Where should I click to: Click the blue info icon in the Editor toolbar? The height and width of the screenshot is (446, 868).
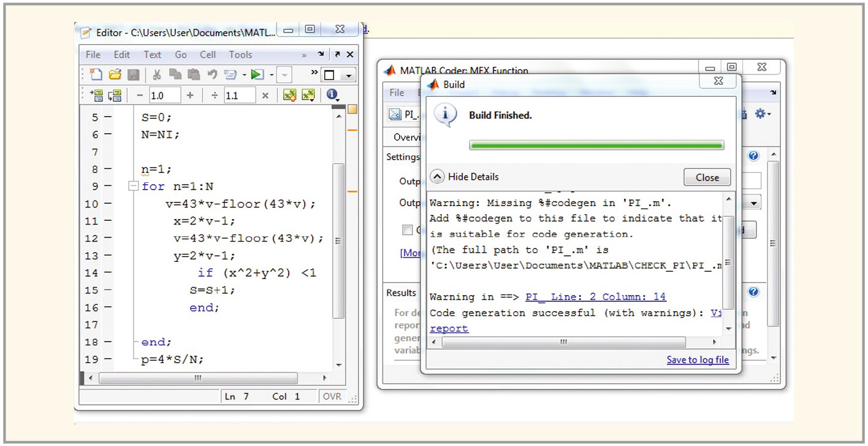pos(332,95)
